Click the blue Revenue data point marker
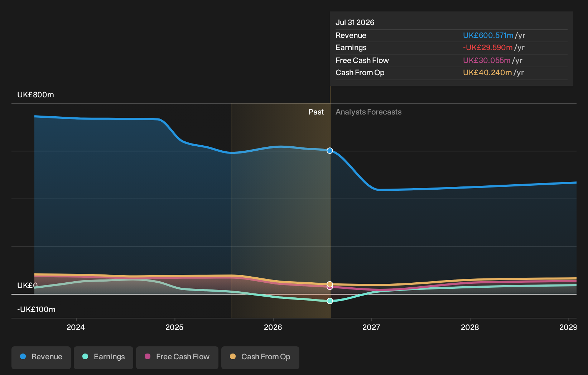Viewport: 588px width, 375px height. pyautogui.click(x=330, y=151)
